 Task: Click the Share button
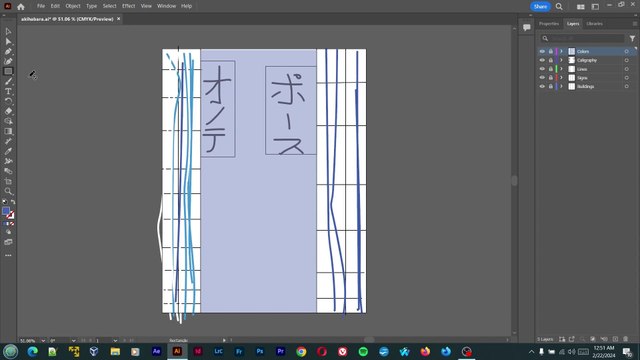(x=540, y=7)
